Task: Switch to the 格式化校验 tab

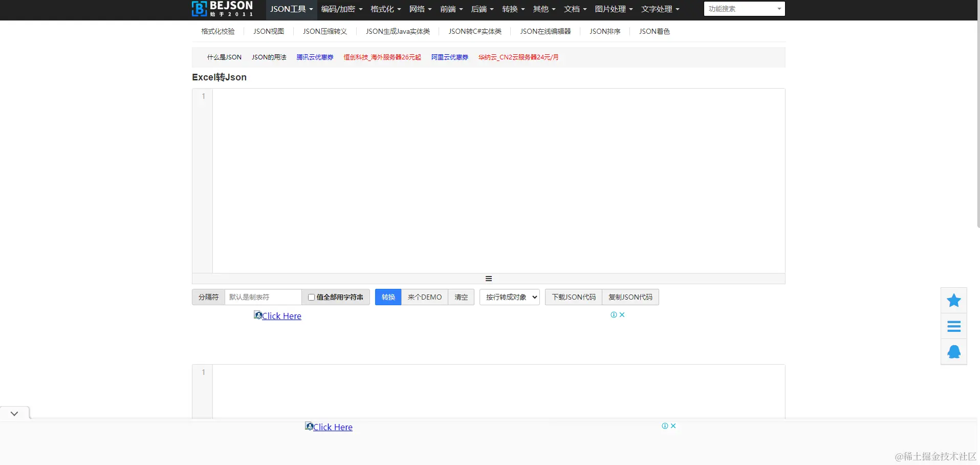Action: coord(218,31)
